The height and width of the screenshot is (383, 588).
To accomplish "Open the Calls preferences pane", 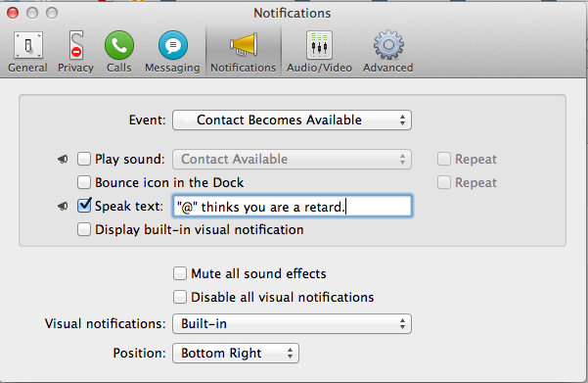I will pos(119,52).
